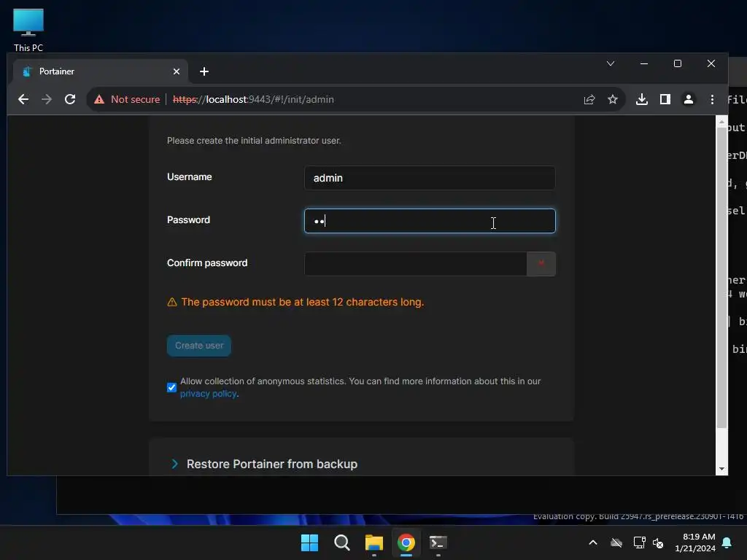The height and width of the screenshot is (560, 747).
Task: Click the Username input field
Action: [x=430, y=178]
